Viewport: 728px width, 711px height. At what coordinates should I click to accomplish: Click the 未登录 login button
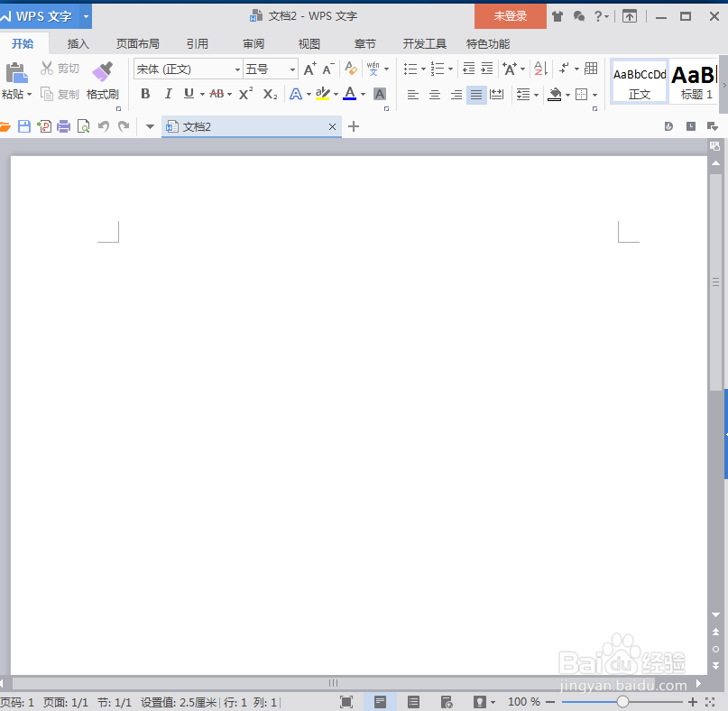pos(511,16)
